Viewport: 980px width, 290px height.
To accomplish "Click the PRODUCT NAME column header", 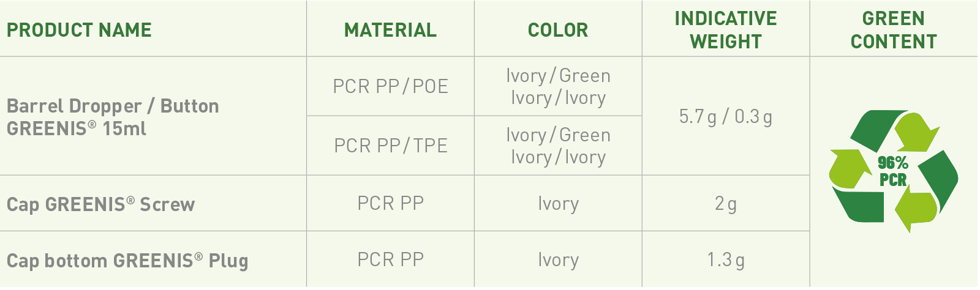I will pyautogui.click(x=79, y=30).
